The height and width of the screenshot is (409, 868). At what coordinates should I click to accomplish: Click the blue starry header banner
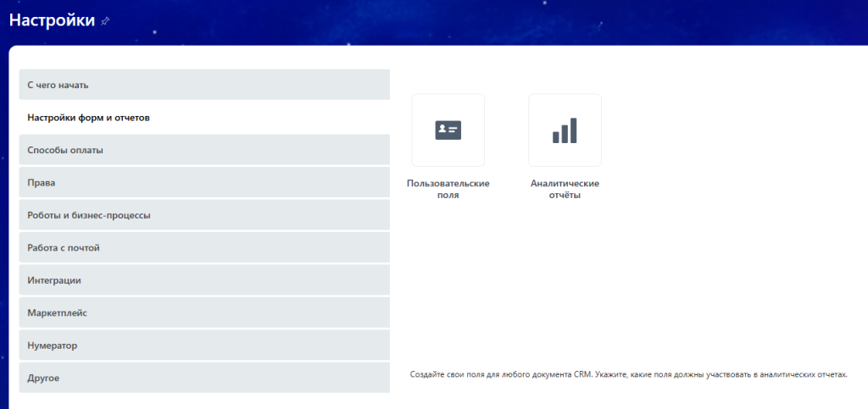509,21
